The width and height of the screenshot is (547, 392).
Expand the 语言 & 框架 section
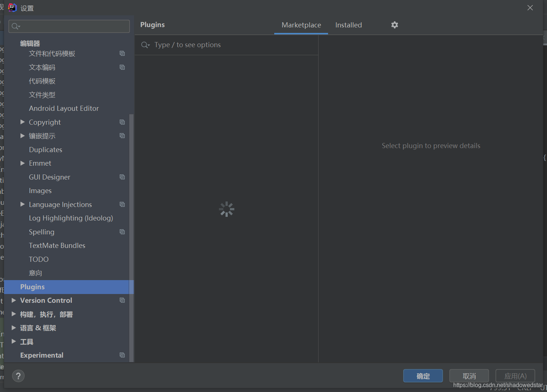coord(14,328)
